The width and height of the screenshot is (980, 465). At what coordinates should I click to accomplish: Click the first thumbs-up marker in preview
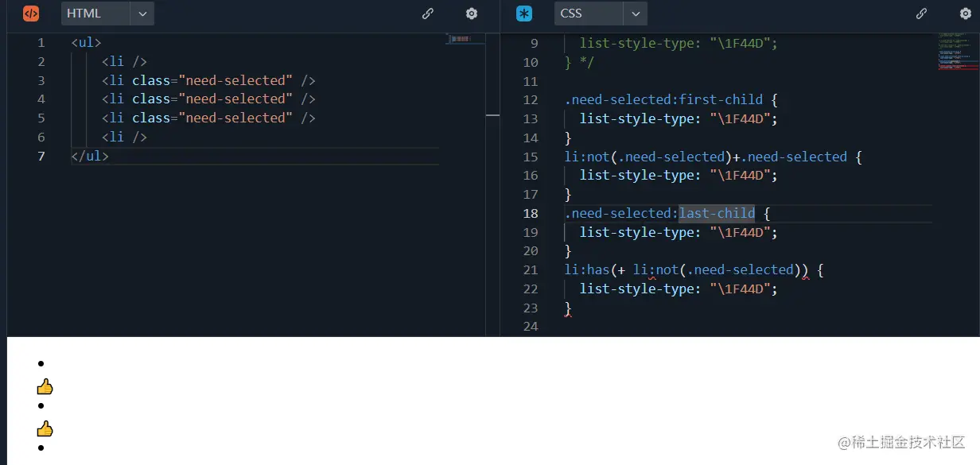(45, 387)
